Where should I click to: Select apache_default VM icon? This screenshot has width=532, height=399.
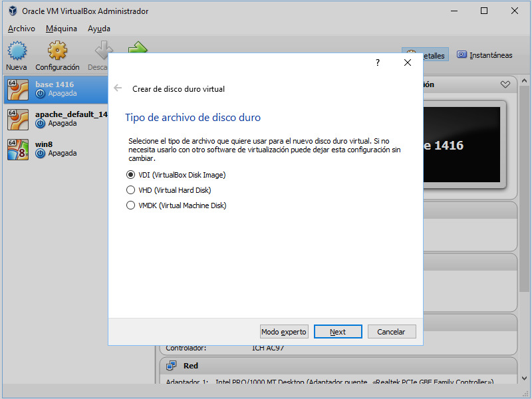pos(18,120)
